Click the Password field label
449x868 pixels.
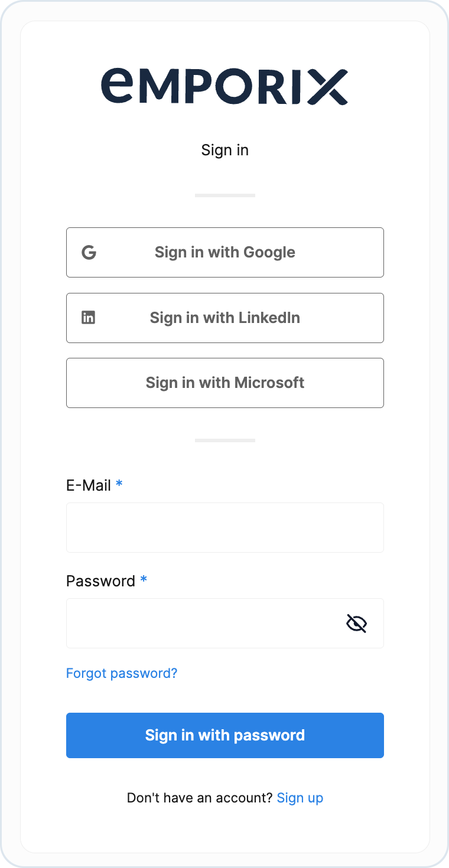[100, 581]
